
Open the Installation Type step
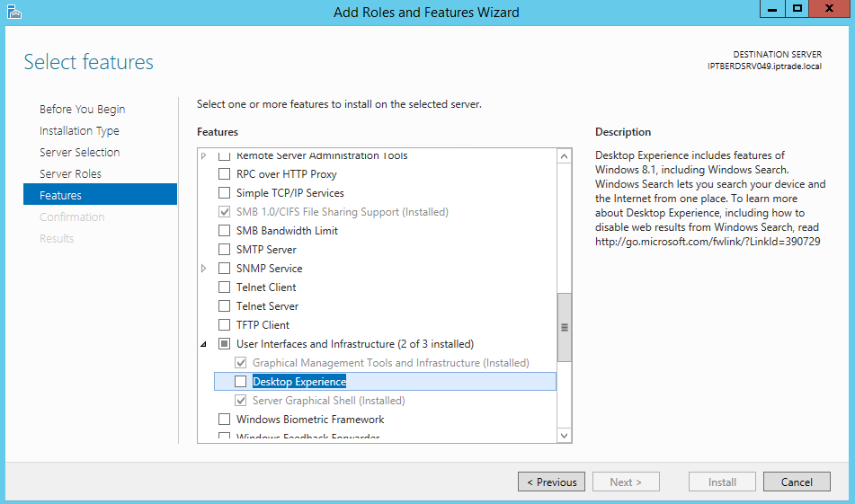pos(79,131)
